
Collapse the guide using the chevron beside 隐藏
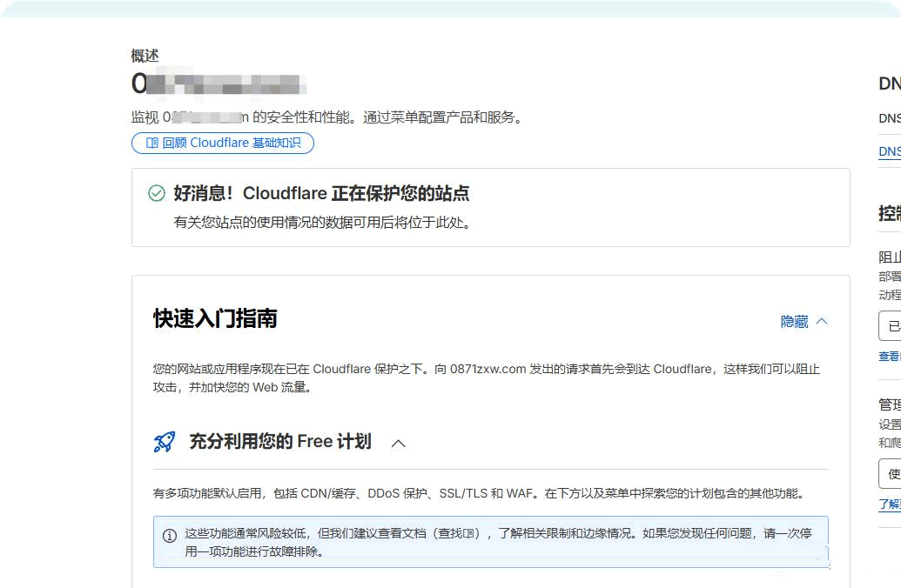[822, 322]
